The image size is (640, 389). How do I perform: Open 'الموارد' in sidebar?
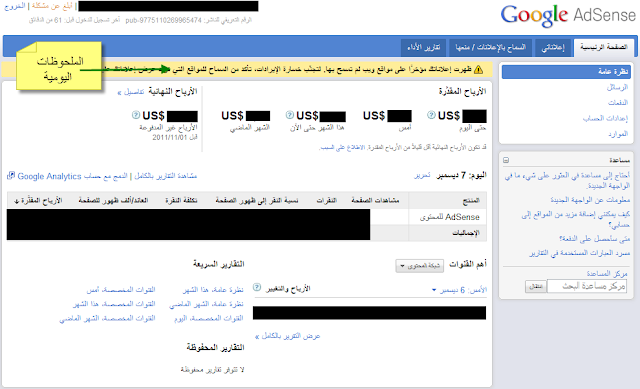click(618, 134)
